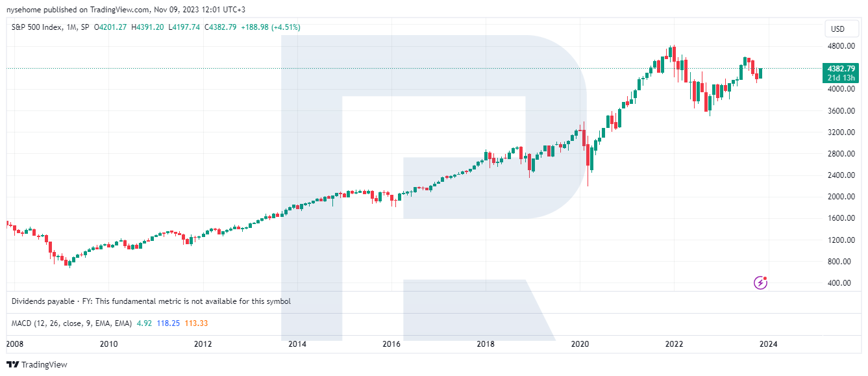Click the 3600.00 price axis label
868x376 pixels.
pos(840,110)
